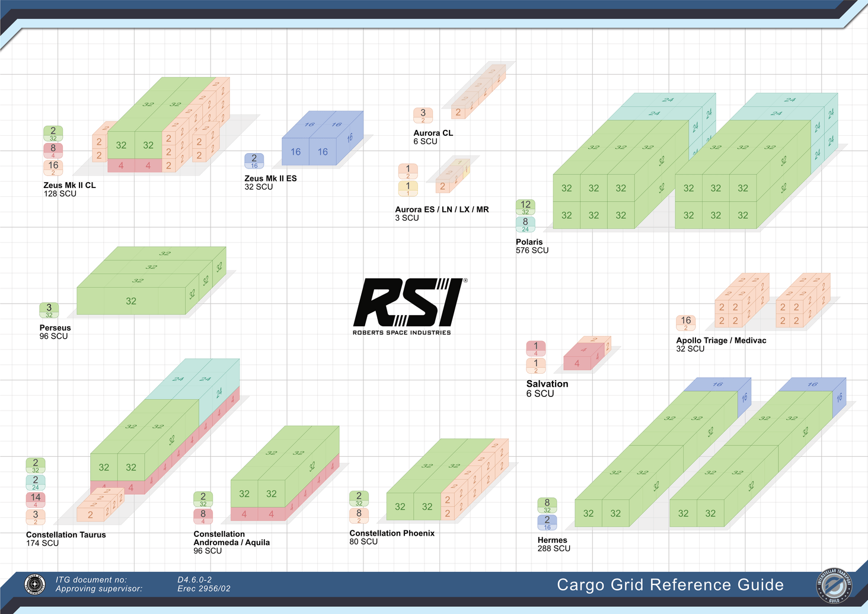Click Apollo Triage orange 16 badge
This screenshot has width=868, height=614.
click(x=685, y=323)
